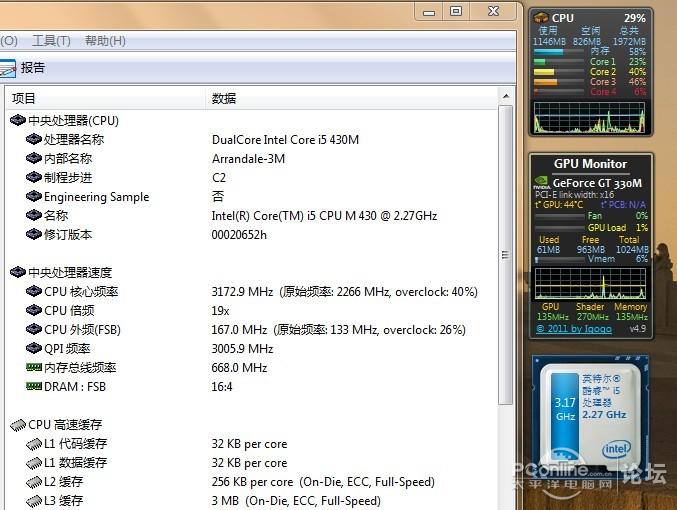The image size is (677, 510).
Task: Select the L3 value 3 MB (On-Die, ECC, Full-Speed)
Action: (296, 500)
